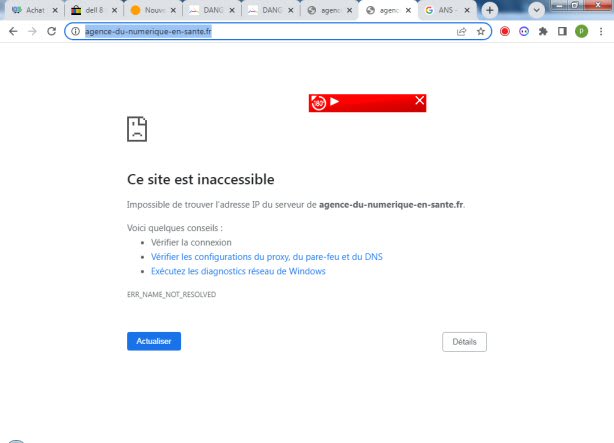The width and height of the screenshot is (614, 443).
Task: Open the tab search dropdown arrow
Action: click(537, 9)
